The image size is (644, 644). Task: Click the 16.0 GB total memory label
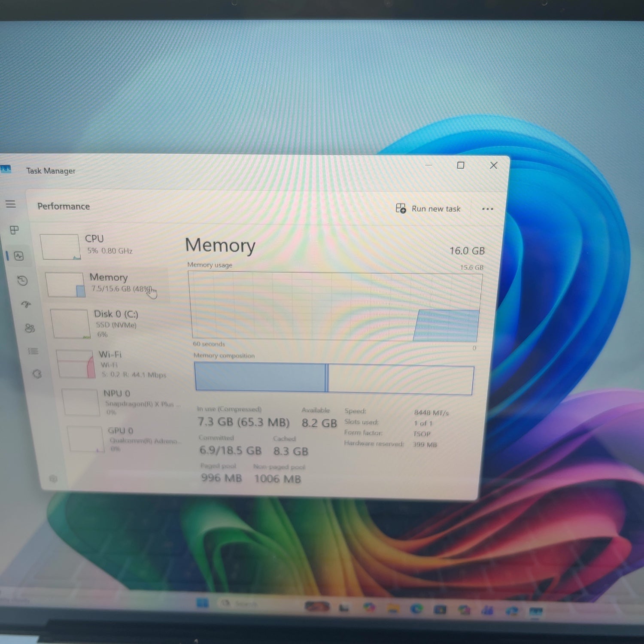(x=467, y=251)
